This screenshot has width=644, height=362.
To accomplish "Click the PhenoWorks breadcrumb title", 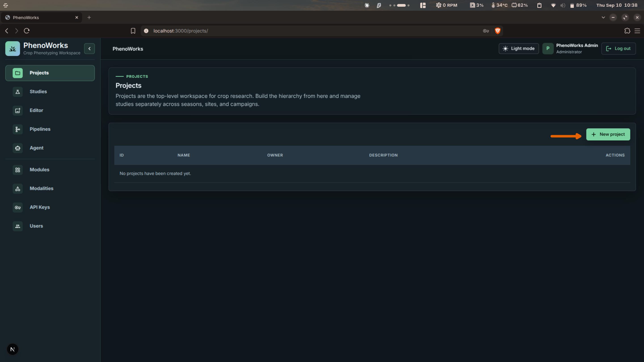I will [128, 49].
